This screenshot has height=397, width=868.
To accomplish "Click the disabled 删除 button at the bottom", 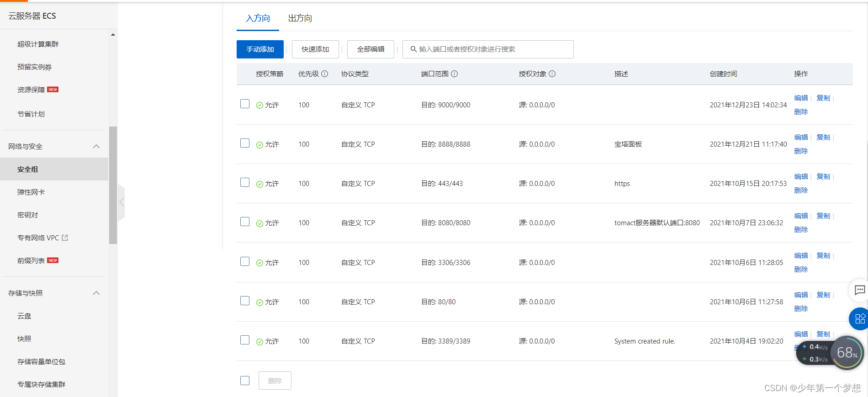I will point(275,381).
